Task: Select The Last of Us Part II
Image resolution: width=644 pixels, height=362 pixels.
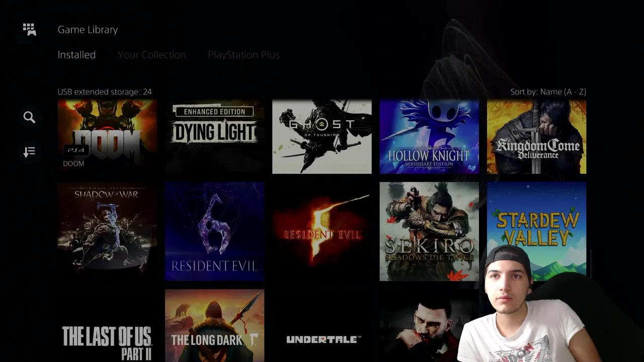Action: click(107, 326)
